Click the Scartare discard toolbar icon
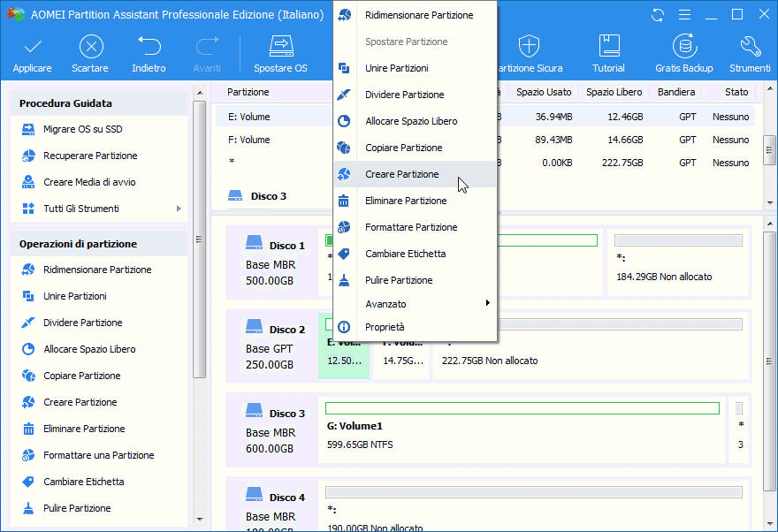This screenshot has width=778, height=532. (x=91, y=47)
